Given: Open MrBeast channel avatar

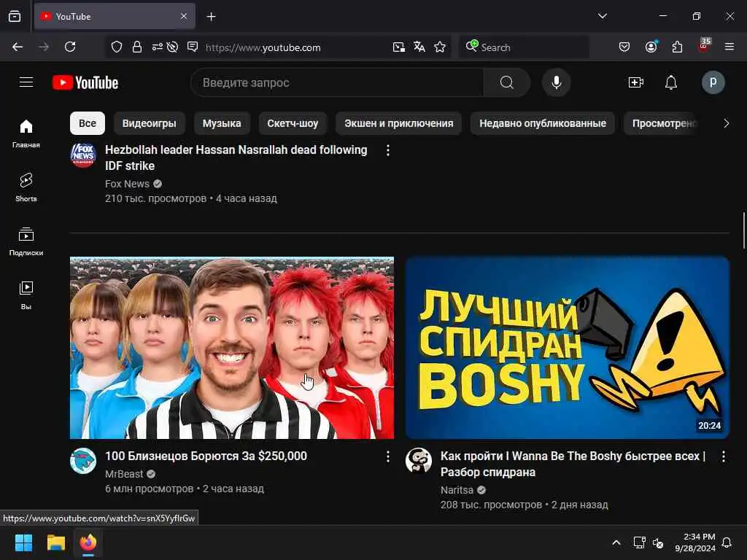Looking at the screenshot, I should point(83,461).
